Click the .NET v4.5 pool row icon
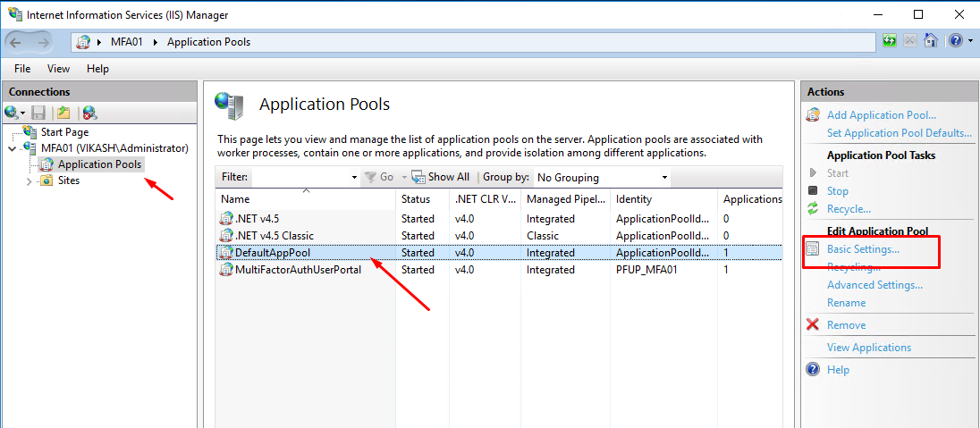The image size is (980, 428). 225,219
